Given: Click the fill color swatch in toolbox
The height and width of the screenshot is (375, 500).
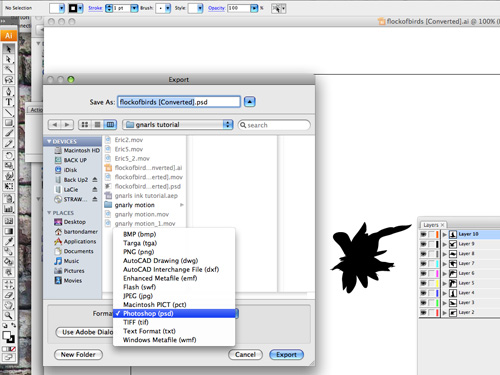Looking at the screenshot, I should (x=6, y=335).
